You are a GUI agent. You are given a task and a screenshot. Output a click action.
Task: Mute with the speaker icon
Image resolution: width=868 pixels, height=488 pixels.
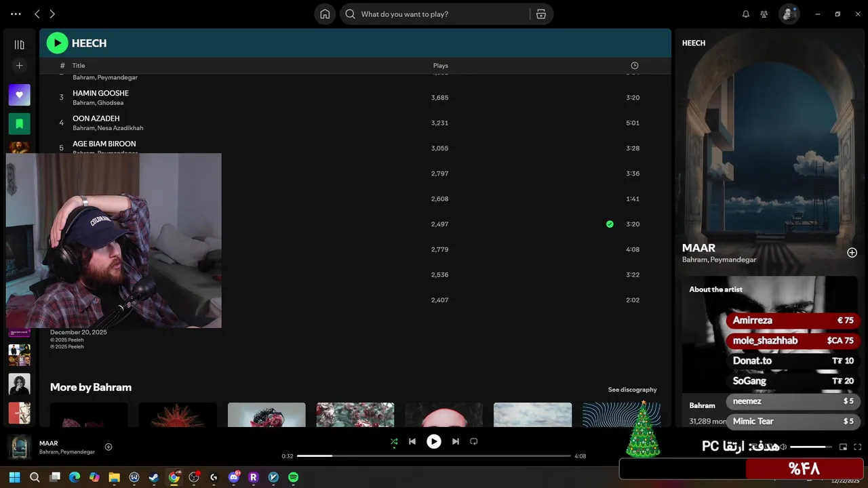coord(783,447)
